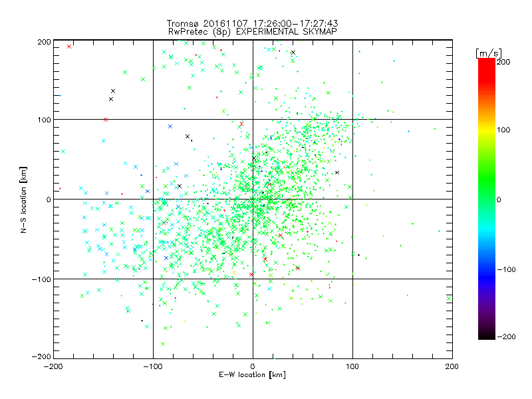Click the colorbar label "200"
Image resolution: width=532 pixels, height=399 pixels.
[x=503, y=62]
